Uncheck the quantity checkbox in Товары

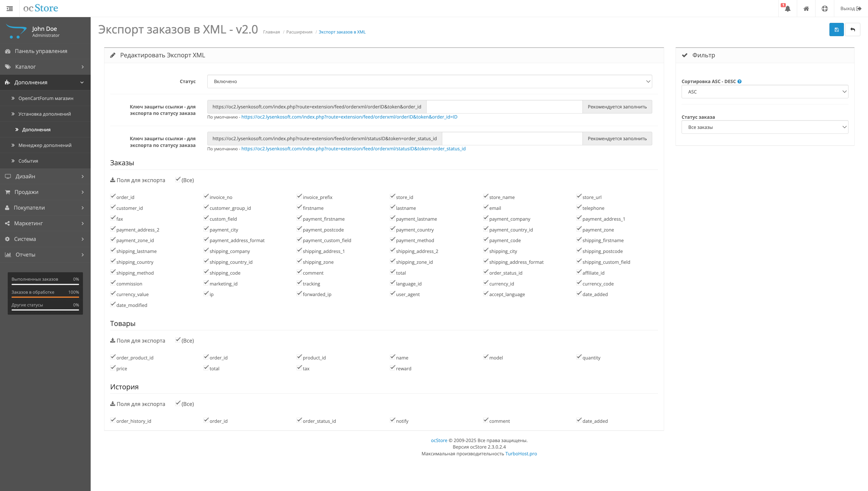579,357
